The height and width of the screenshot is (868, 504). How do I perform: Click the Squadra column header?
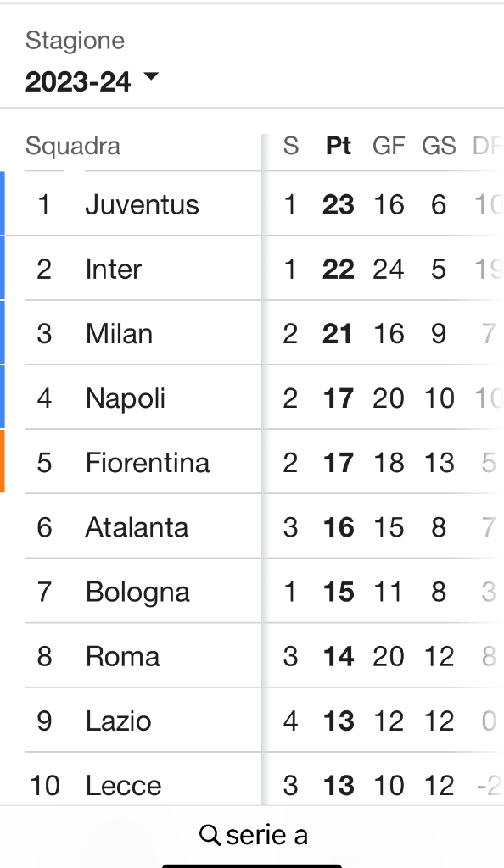click(x=73, y=146)
